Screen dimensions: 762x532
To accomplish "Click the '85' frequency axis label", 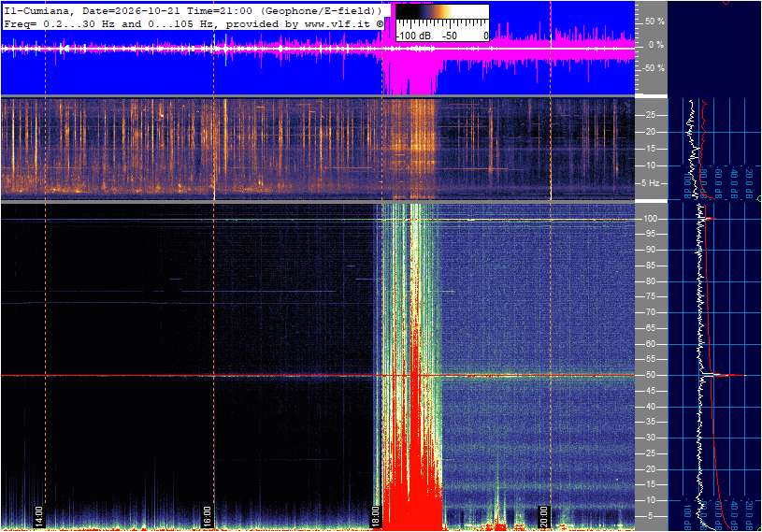I will coord(650,266).
